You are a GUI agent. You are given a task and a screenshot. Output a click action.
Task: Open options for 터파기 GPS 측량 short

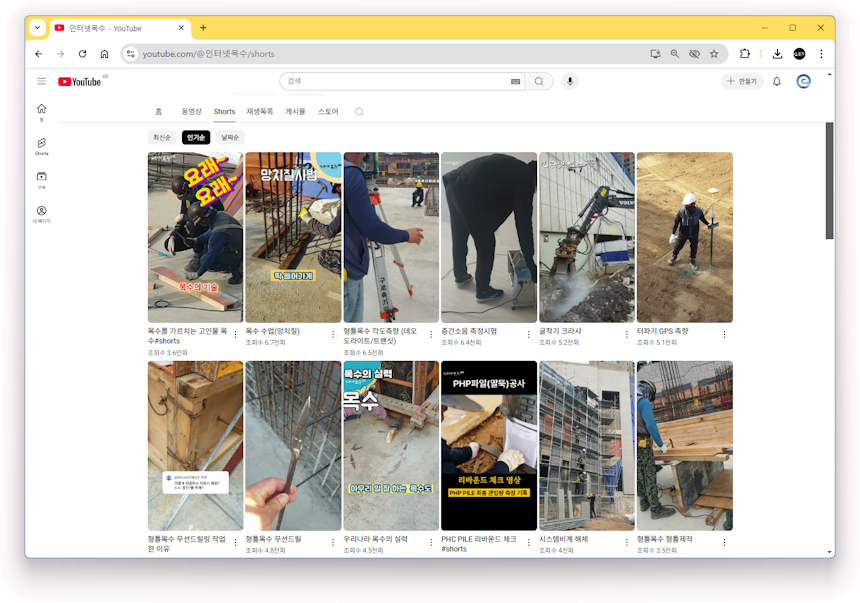click(724, 334)
